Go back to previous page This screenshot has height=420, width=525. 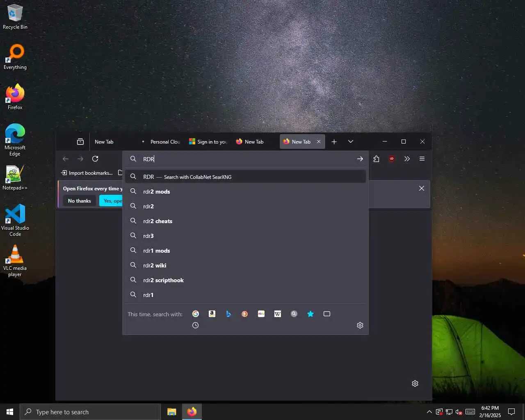[x=66, y=159]
